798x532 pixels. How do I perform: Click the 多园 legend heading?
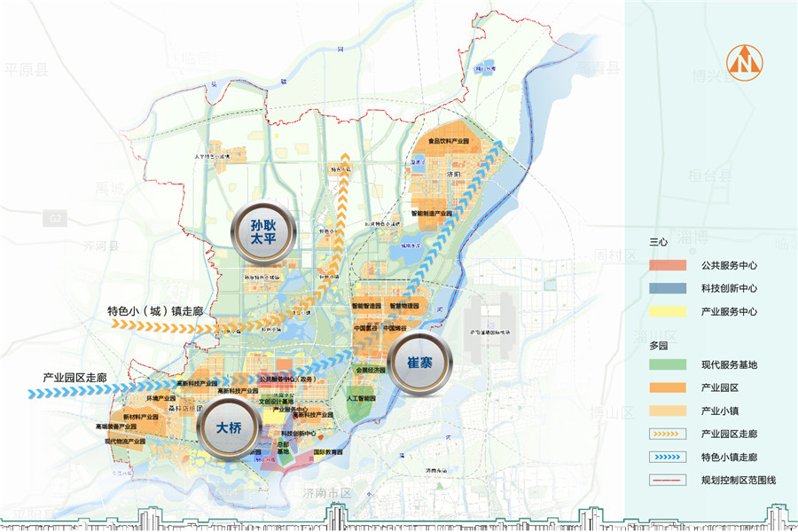pos(658,346)
